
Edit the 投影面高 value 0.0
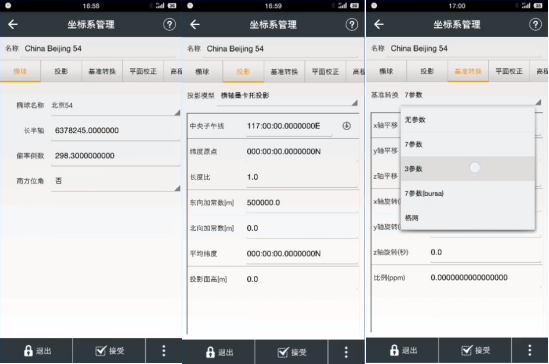tap(302, 280)
